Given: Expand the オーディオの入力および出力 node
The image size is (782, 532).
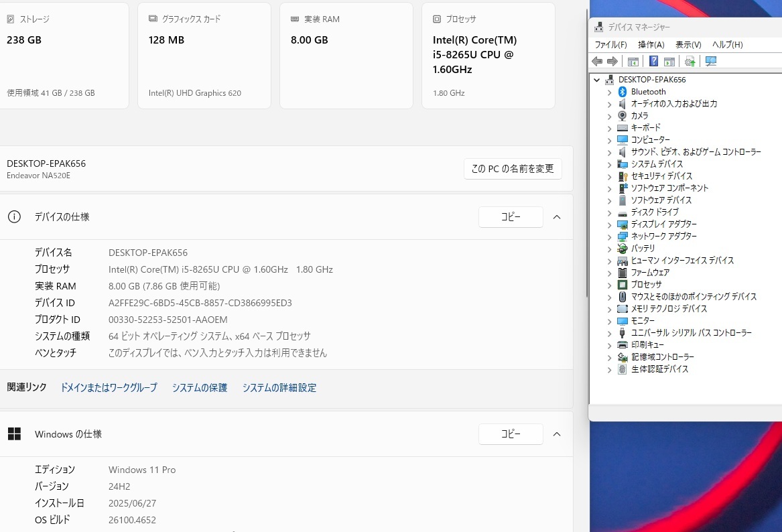Looking at the screenshot, I should (x=609, y=105).
